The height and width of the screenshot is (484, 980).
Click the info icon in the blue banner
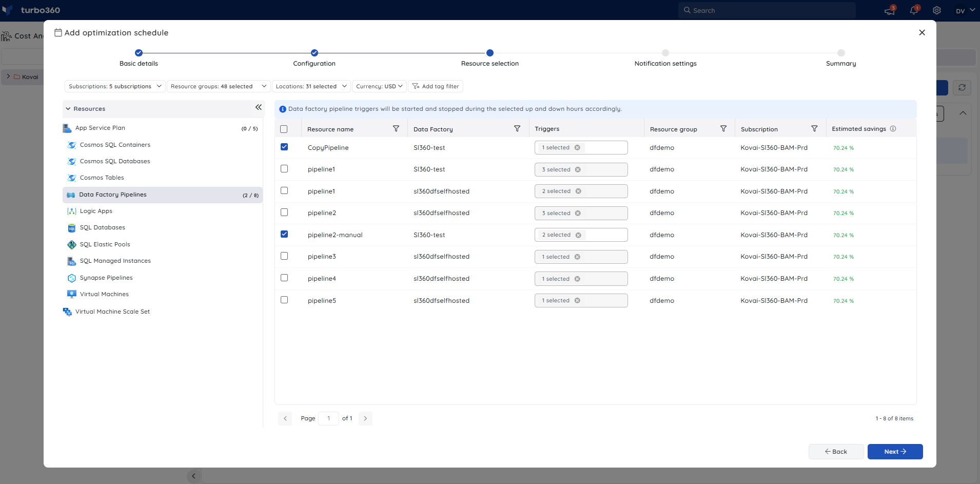283,109
